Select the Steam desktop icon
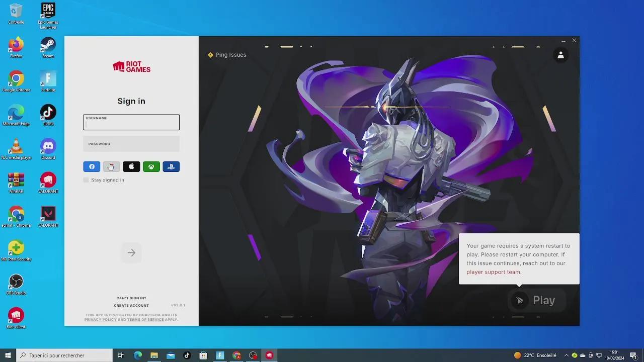The image size is (644, 362). 48,48
